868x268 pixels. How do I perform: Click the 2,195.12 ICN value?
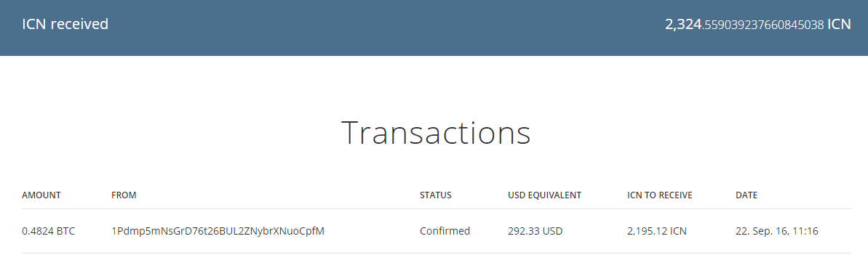[656, 231]
